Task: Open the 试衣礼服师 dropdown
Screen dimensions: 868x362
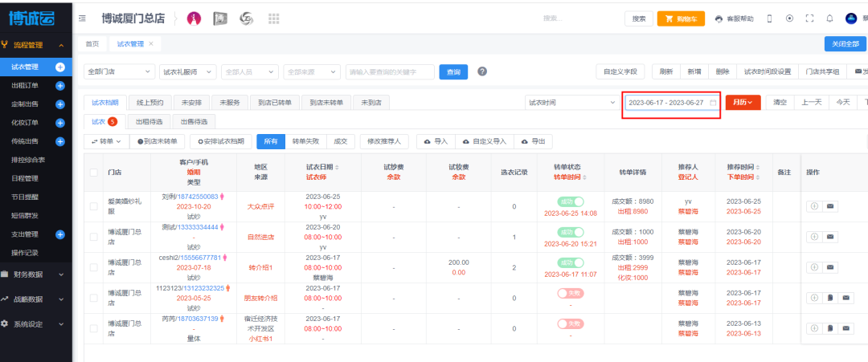Action: point(187,72)
